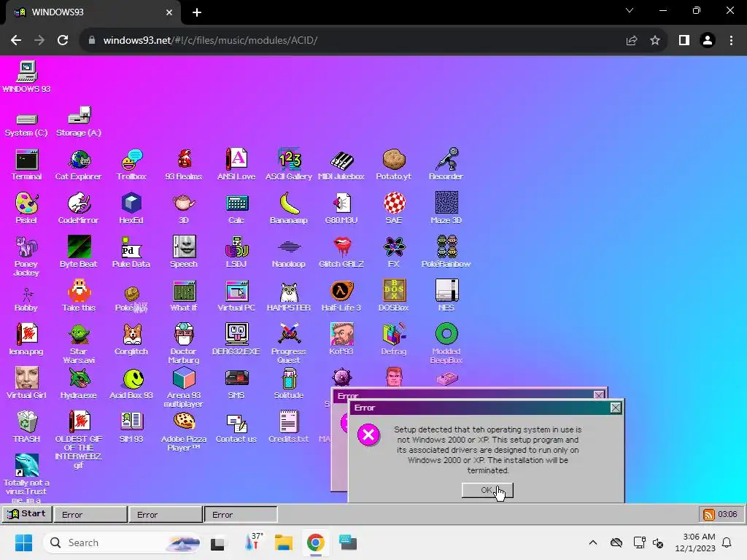Open the Puke Data icon
Viewport: 747px width, 560px height.
pyautogui.click(x=131, y=252)
